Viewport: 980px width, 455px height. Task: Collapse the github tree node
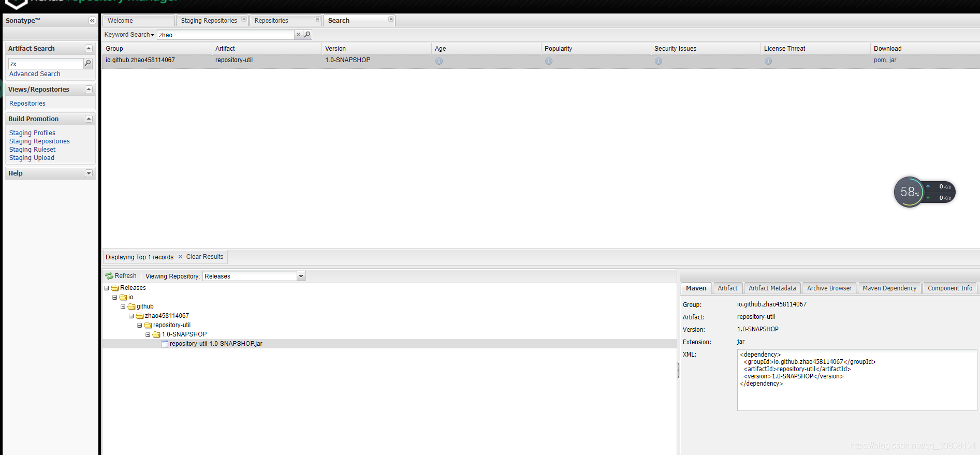coord(123,307)
